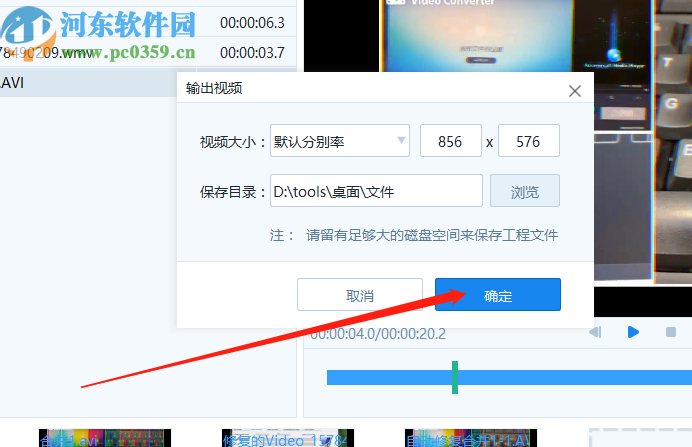Viewport: 692px width, 447px height.
Task: Cancel the dialog with 取消 button
Action: tap(360, 294)
